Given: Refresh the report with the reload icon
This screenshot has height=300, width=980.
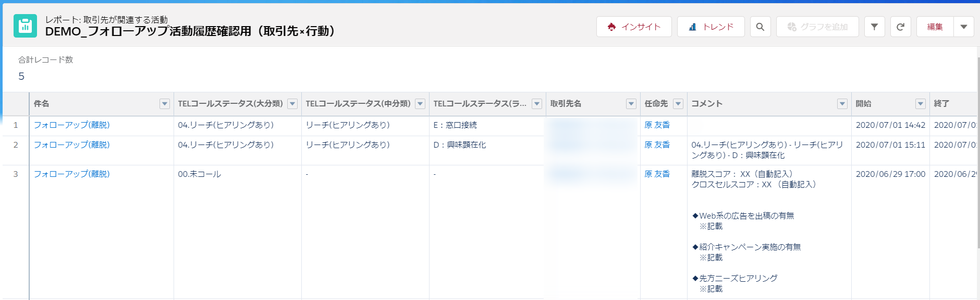Looking at the screenshot, I should pos(900,27).
